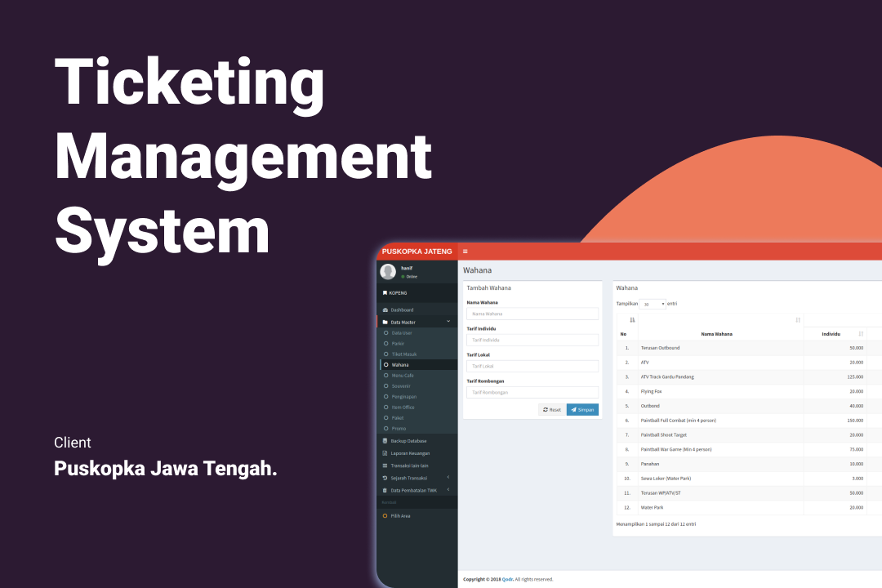Click the Nama Wahana input field
This screenshot has width=882, height=588.
[x=532, y=314]
